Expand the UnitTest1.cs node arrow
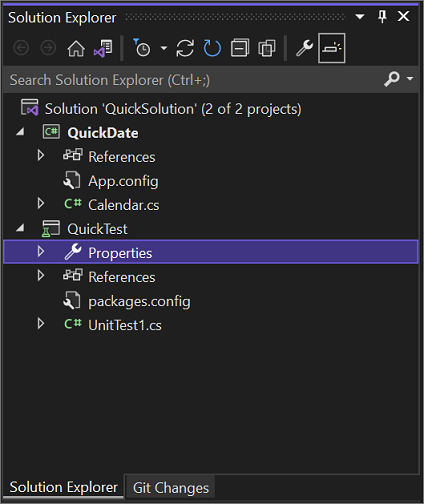 click(41, 324)
